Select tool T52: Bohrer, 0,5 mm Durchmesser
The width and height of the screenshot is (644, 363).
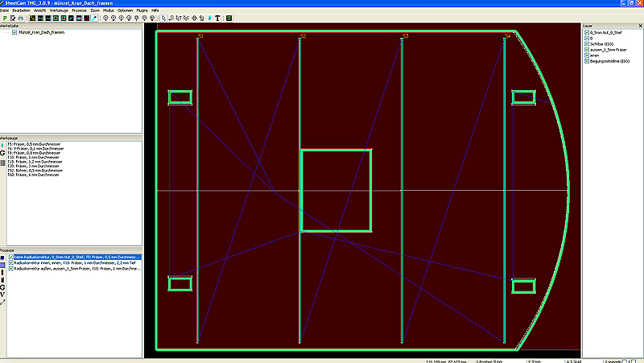(35, 171)
